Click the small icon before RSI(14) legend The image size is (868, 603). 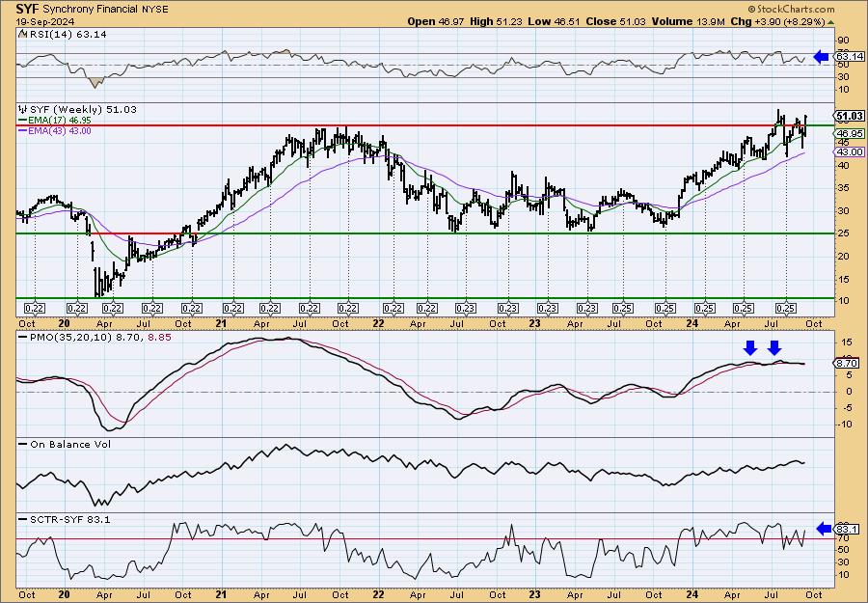pyautogui.click(x=22, y=34)
